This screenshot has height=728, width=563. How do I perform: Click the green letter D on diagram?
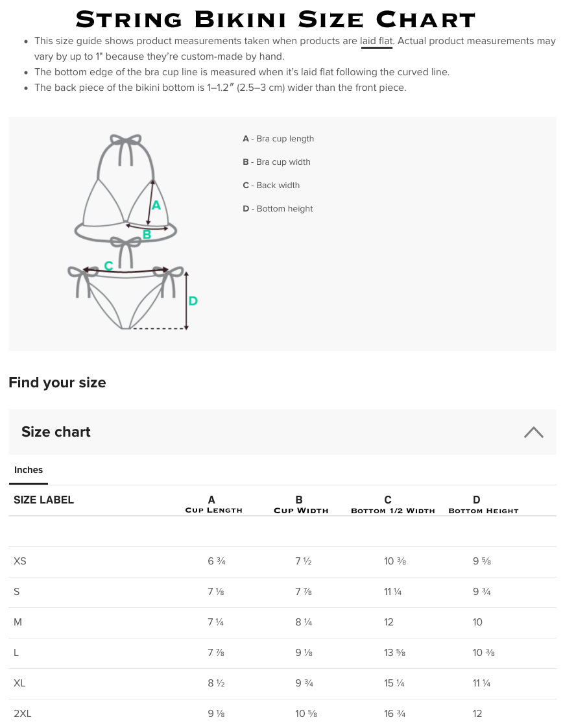coord(193,301)
